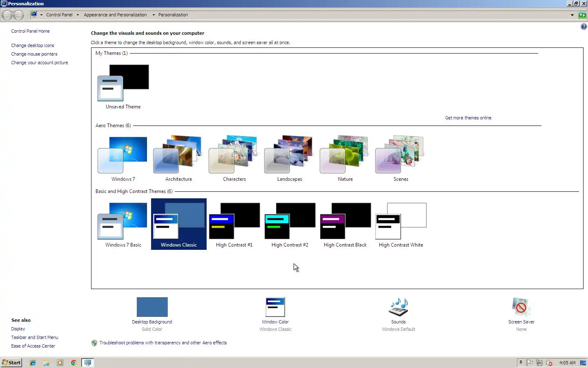The image size is (588, 368).
Task: Click the Start button
Action: click(11, 362)
